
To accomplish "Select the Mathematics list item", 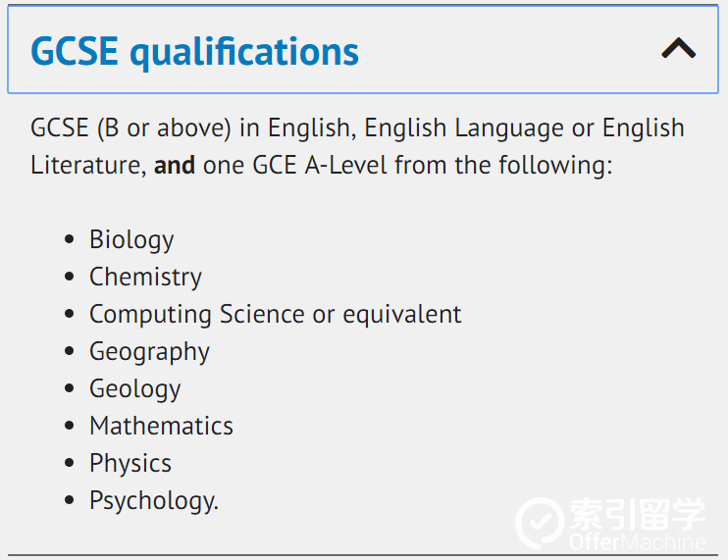I will (x=161, y=426).
